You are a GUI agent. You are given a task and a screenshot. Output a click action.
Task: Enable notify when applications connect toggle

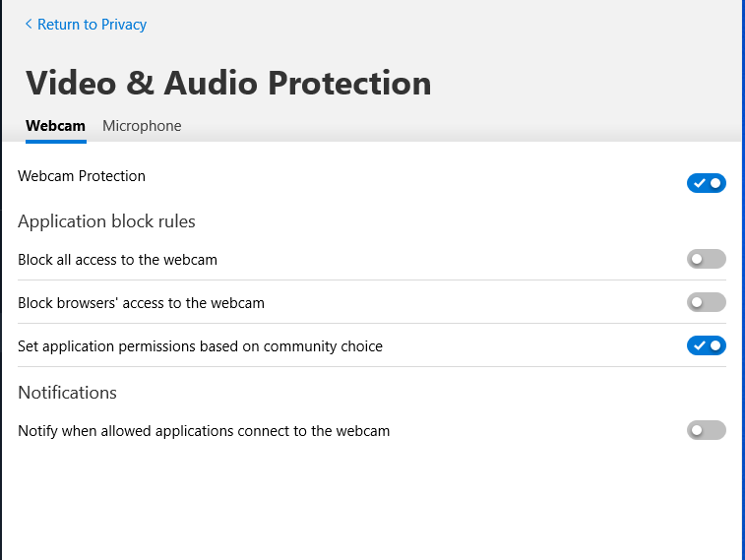(x=706, y=430)
